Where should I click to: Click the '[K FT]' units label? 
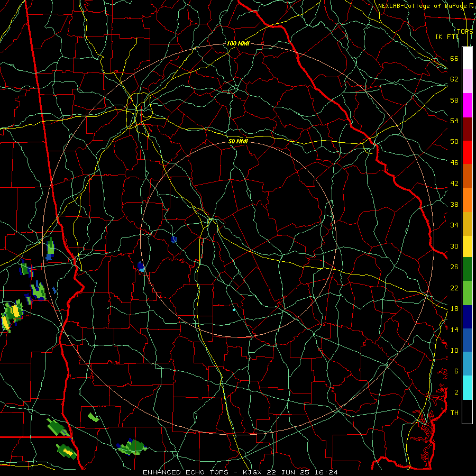point(447,36)
